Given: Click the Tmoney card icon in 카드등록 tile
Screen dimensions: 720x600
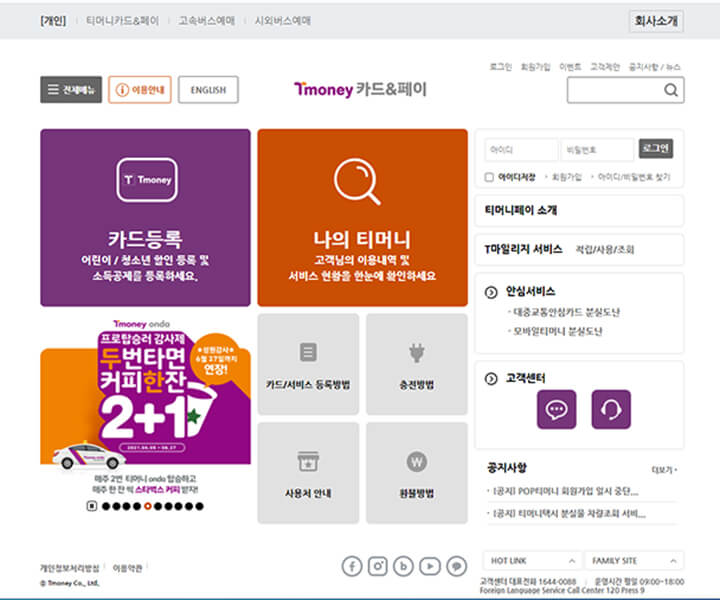Looking at the screenshot, I should click(147, 180).
